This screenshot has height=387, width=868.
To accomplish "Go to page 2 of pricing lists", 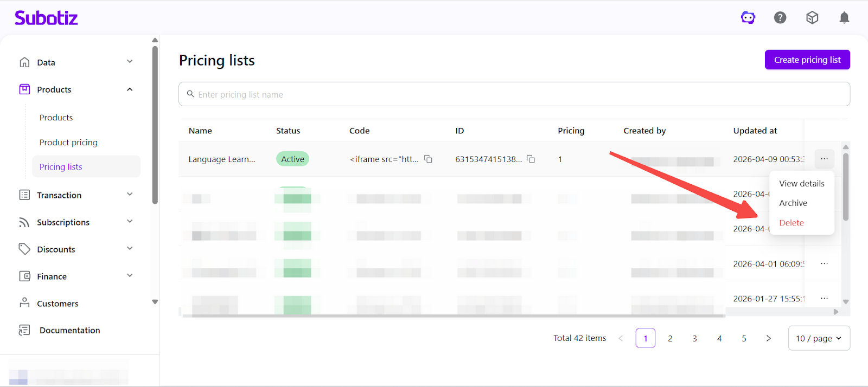I will click(670, 338).
